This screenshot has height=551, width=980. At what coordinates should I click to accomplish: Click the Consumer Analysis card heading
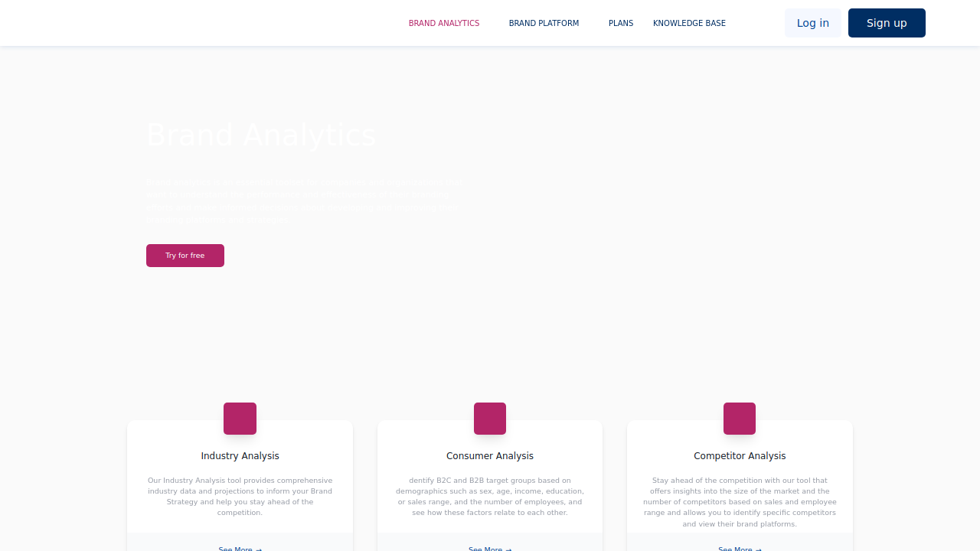pyautogui.click(x=490, y=456)
